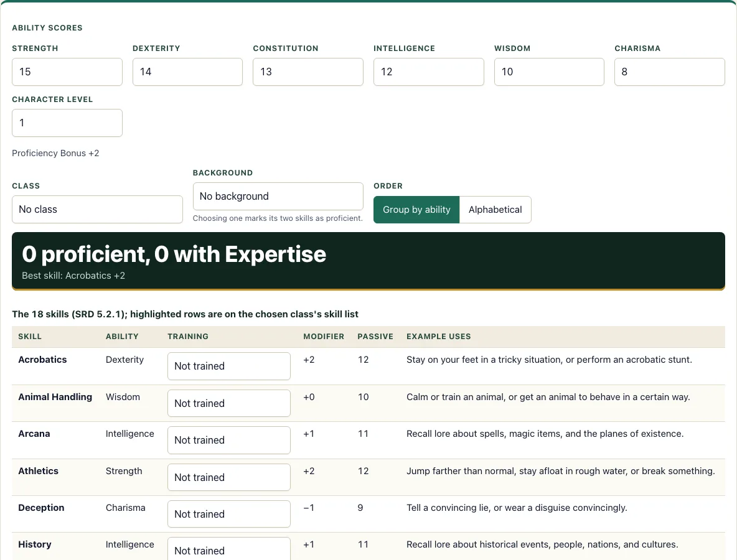Click the 0 proficient, 0 with Expertise heading
The width and height of the screenshot is (737, 560).
174,254
